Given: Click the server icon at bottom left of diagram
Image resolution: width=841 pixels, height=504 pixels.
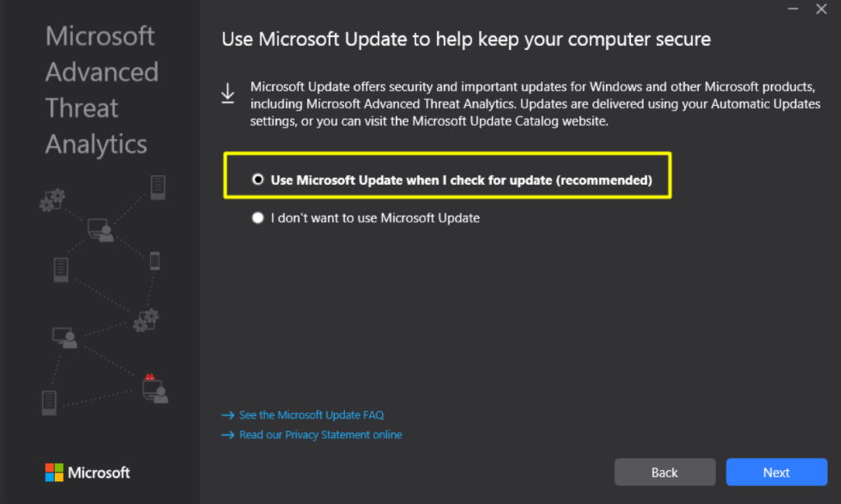Looking at the screenshot, I should click(x=48, y=403).
